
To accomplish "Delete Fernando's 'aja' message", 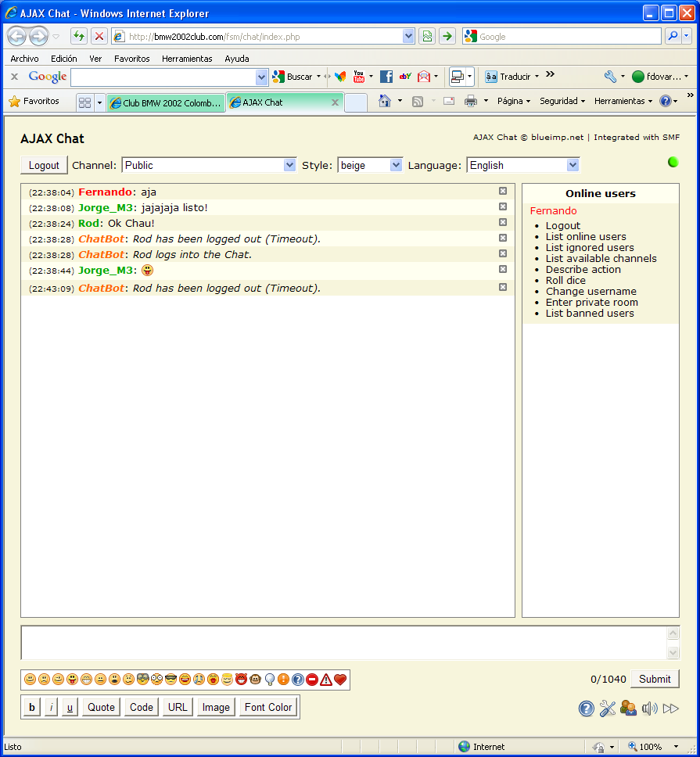I will [503, 191].
